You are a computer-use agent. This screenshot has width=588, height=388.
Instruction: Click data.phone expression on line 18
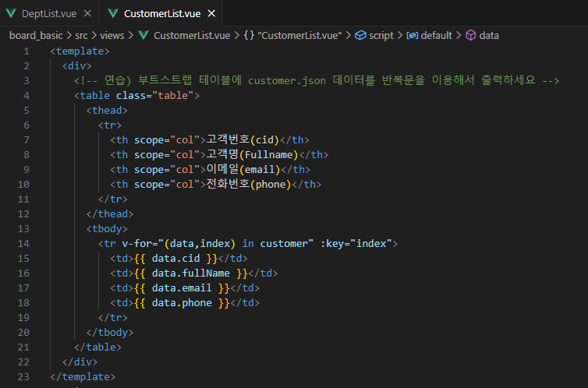tap(182, 303)
